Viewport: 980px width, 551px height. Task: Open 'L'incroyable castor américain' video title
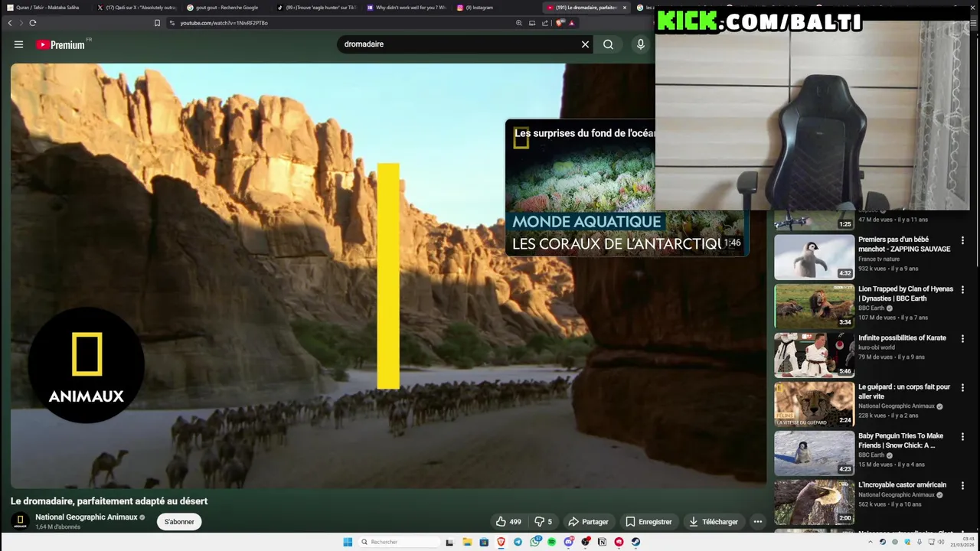point(902,485)
